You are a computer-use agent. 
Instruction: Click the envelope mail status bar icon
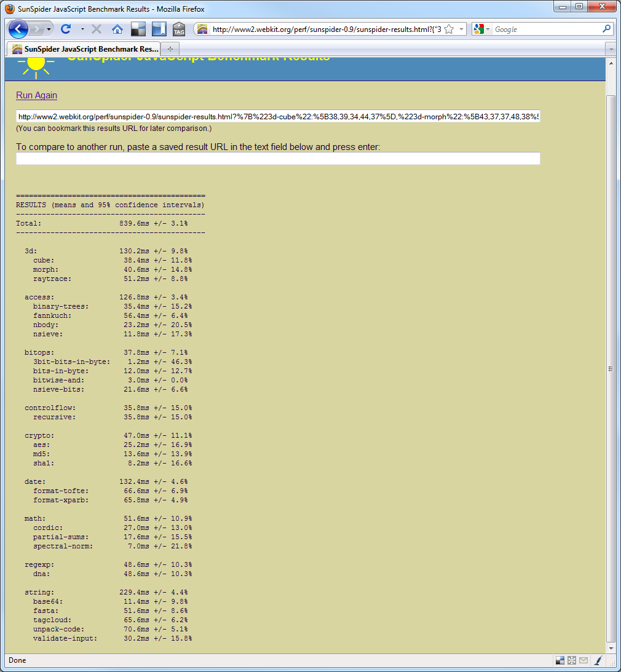(x=583, y=660)
